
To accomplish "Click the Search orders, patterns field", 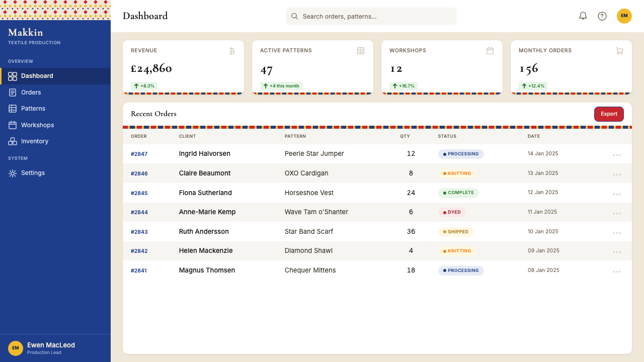I will (x=371, y=16).
